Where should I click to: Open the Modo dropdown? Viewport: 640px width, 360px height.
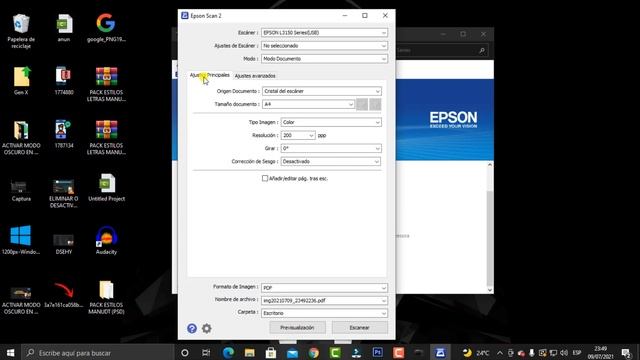coord(324,59)
